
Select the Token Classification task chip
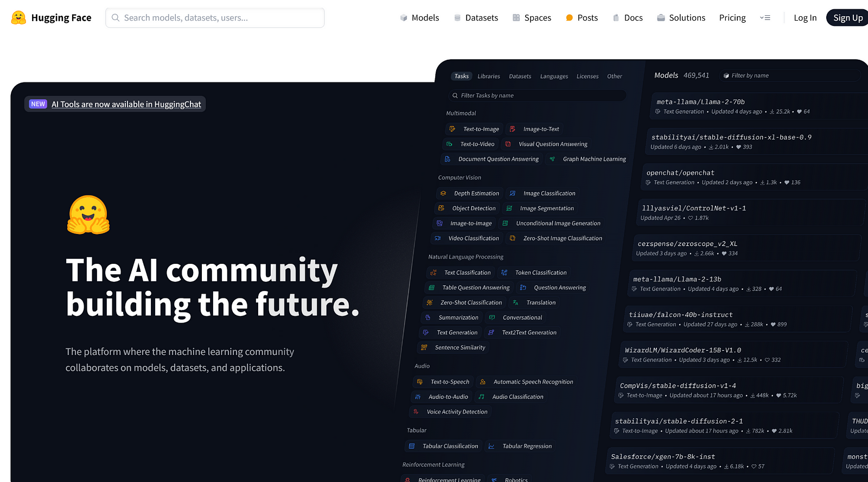click(x=534, y=273)
